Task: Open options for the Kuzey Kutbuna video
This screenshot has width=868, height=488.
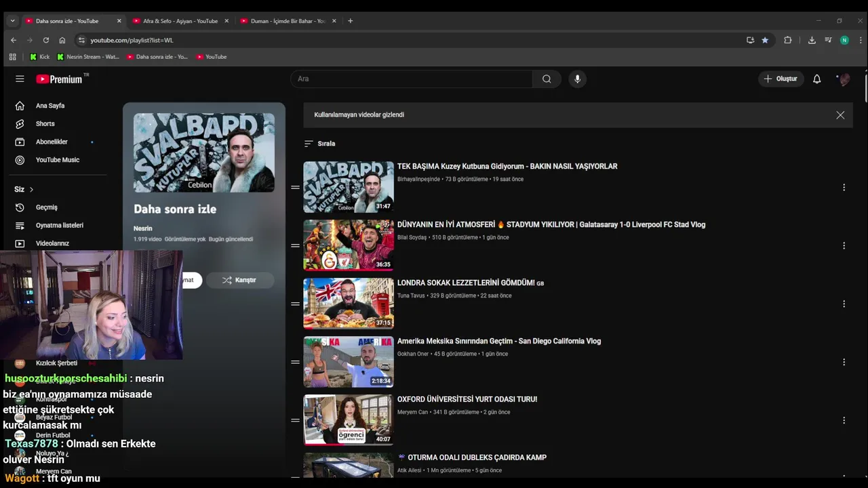Action: point(844,187)
